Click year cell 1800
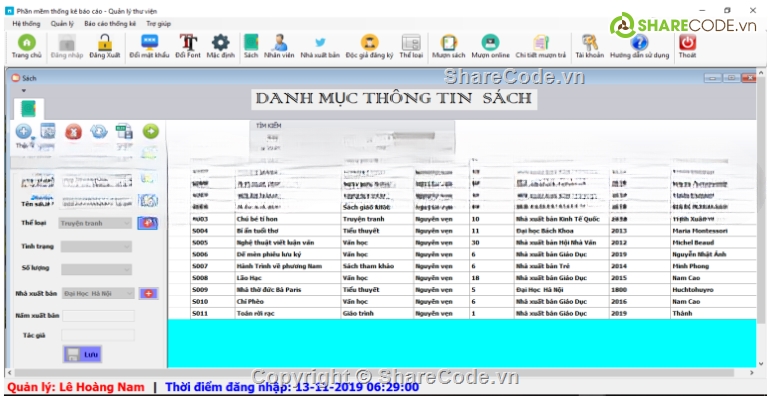 (640, 290)
